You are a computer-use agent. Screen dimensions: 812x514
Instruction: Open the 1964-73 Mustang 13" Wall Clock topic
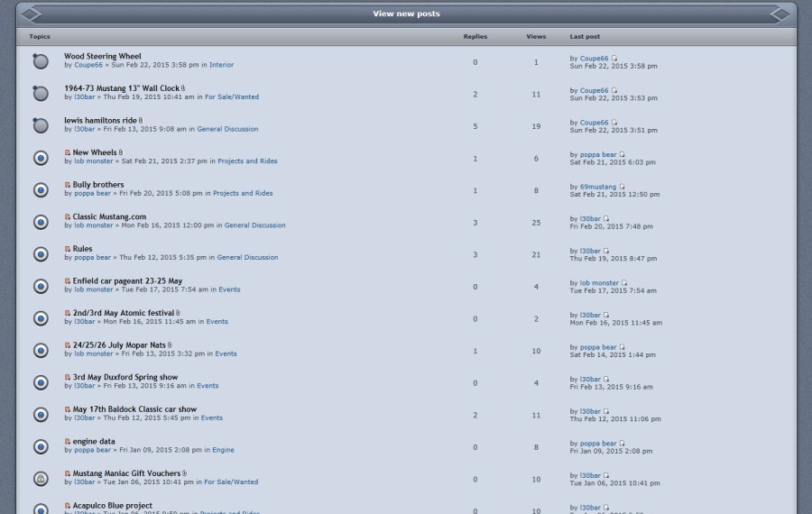coord(121,88)
